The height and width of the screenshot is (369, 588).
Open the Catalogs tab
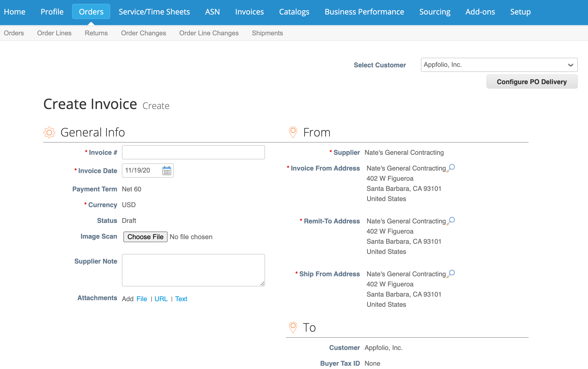(294, 11)
